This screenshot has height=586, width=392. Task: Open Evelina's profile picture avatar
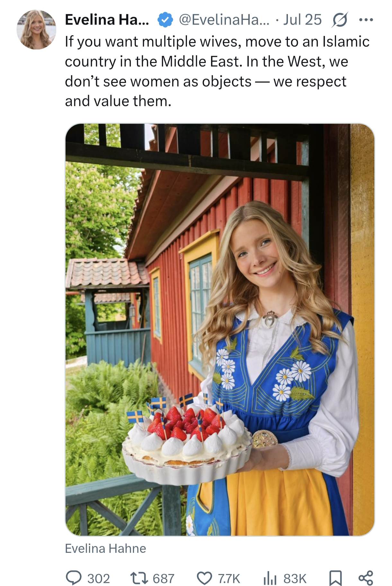coord(36,30)
